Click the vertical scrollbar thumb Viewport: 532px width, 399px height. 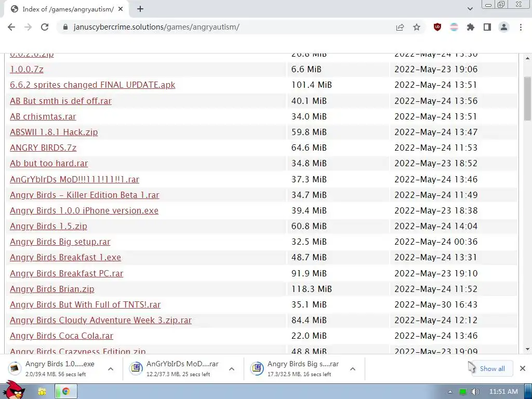(528, 98)
